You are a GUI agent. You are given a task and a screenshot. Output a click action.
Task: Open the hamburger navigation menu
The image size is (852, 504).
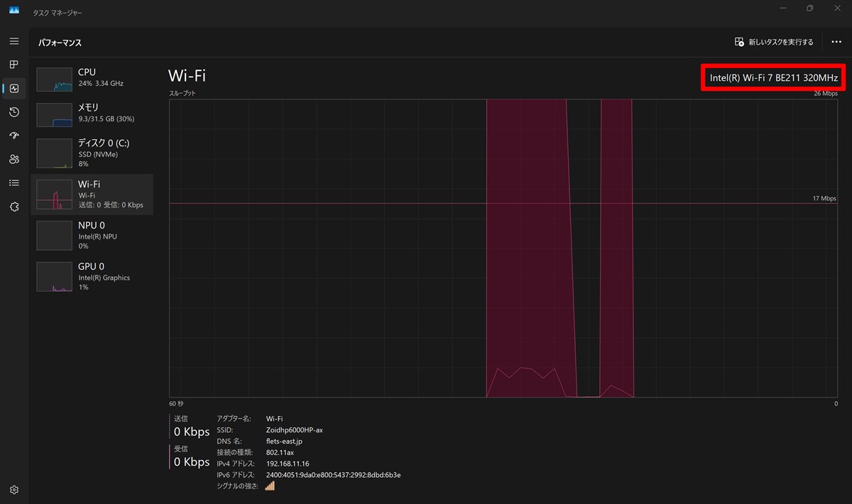(14, 41)
